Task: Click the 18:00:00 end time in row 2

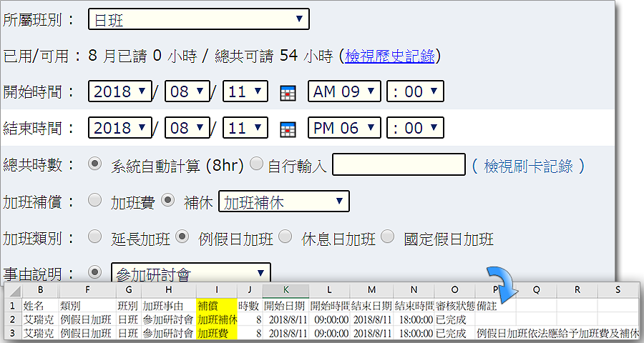Action: click(x=414, y=319)
